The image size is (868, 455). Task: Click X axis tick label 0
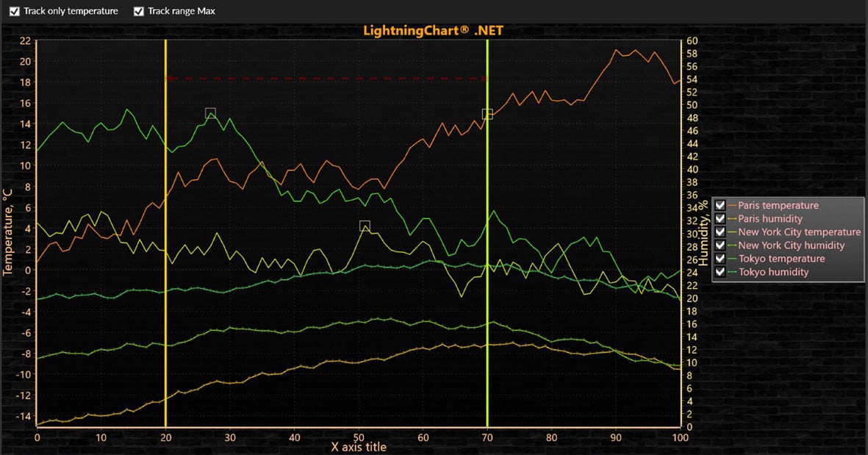(37, 437)
